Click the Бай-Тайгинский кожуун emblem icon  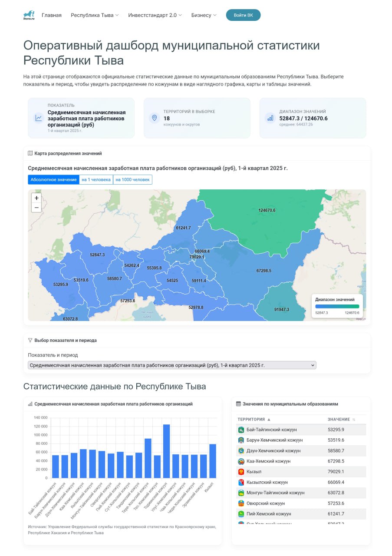click(x=241, y=430)
